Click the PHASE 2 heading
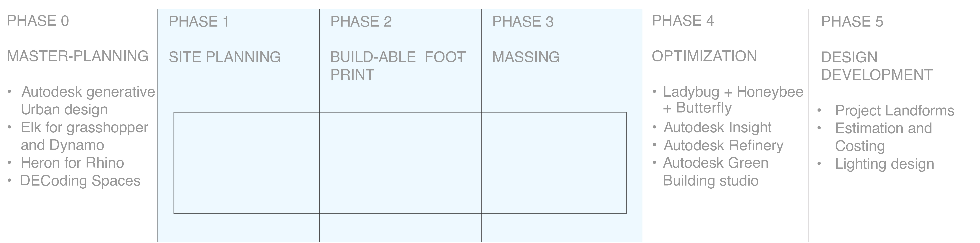 pos(361,22)
